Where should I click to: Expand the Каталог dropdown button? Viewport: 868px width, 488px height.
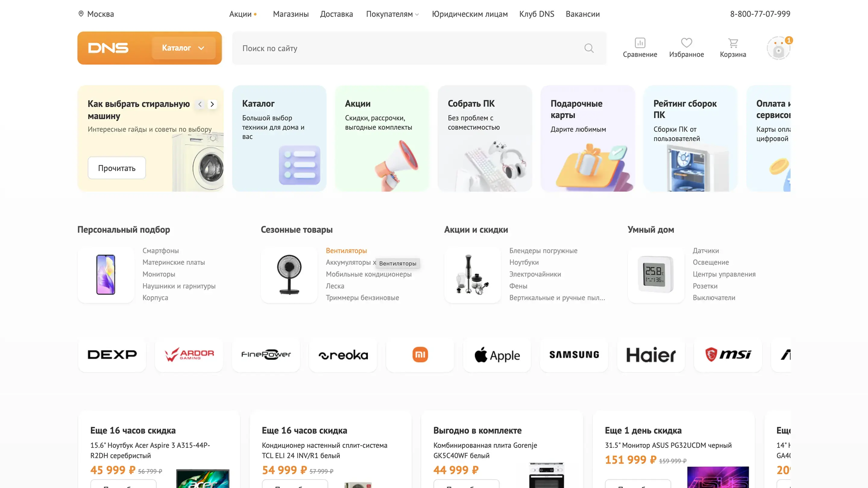tap(183, 48)
